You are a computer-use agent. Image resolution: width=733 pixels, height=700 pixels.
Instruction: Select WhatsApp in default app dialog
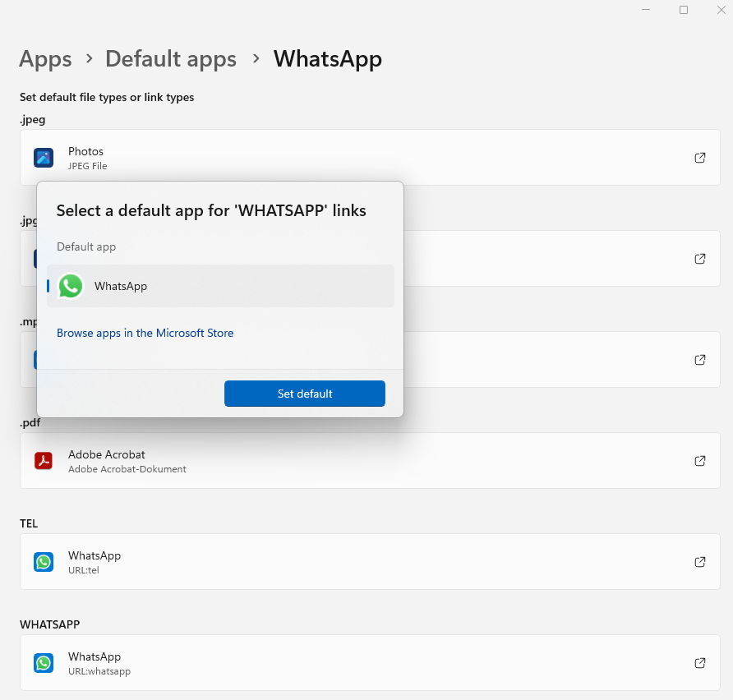(x=221, y=286)
